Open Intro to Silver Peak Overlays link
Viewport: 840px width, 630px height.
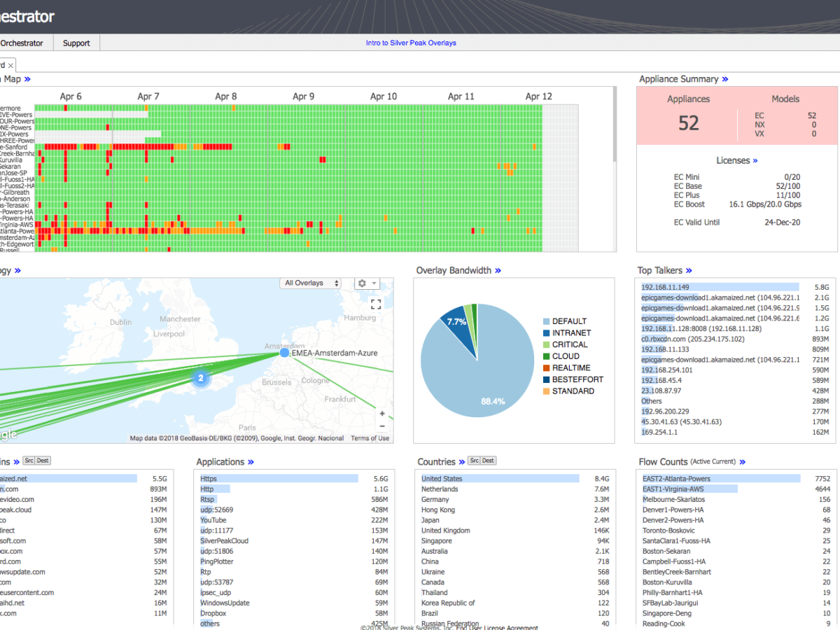point(411,43)
